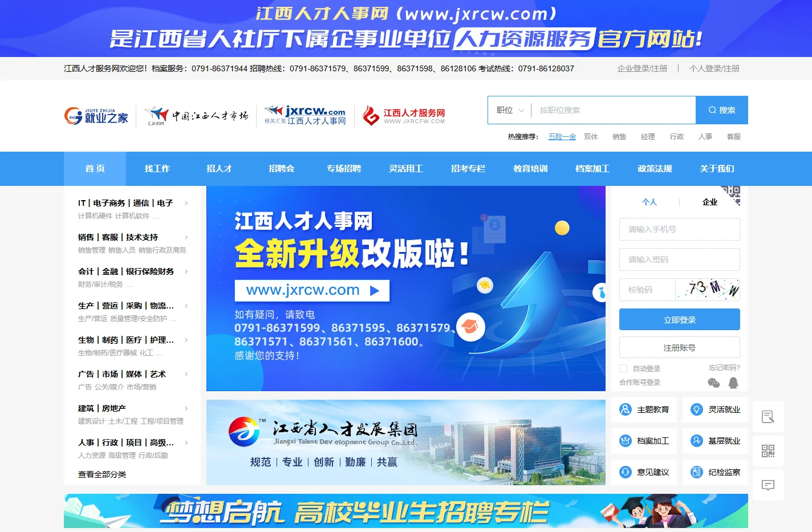The height and width of the screenshot is (532, 812).
Task: Click 忘记密码? link
Action: pos(724,368)
